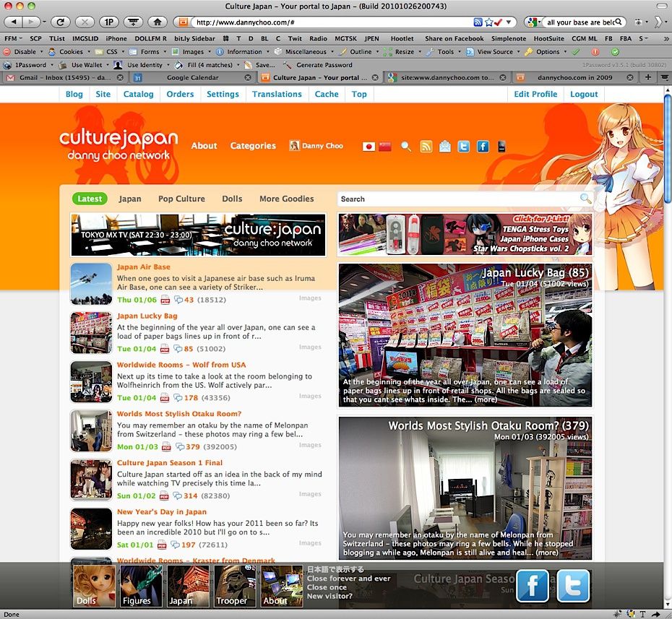The height and width of the screenshot is (619, 672).
Task: Open the Dolls thumbnail in bottom bar
Action: (x=94, y=586)
